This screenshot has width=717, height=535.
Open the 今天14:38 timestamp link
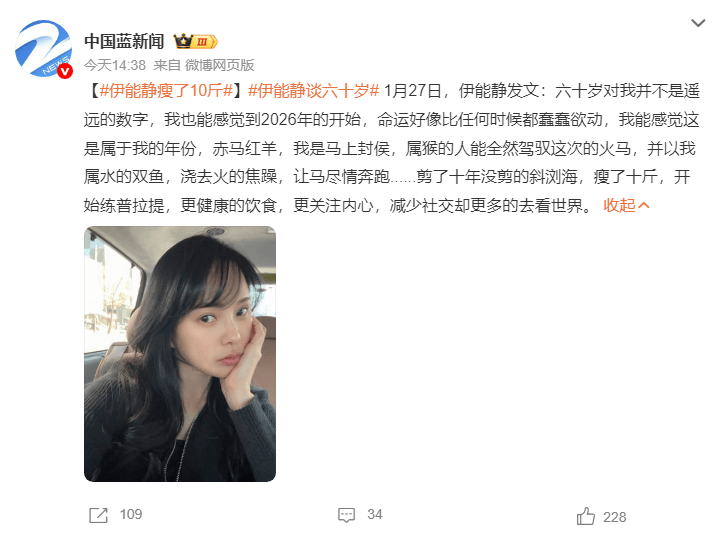115,65
